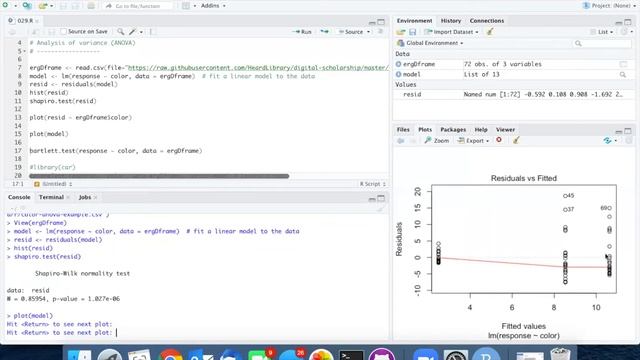Show the document outline icon
The image size is (640, 360).
[x=380, y=31]
